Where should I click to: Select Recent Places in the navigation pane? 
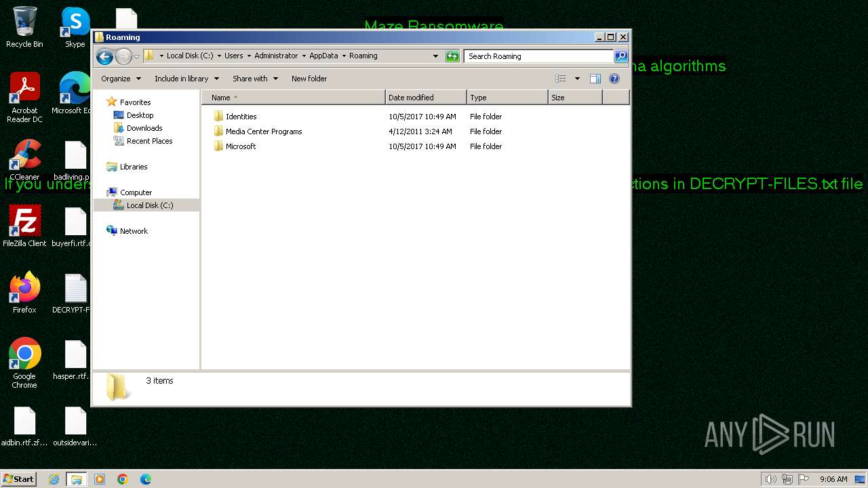(x=143, y=141)
